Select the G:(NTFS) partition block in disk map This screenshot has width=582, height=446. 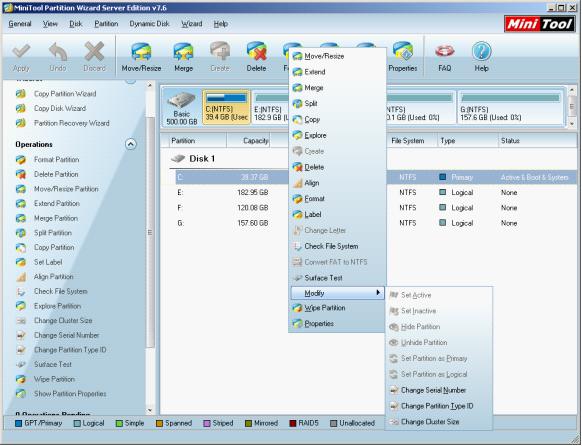point(510,107)
